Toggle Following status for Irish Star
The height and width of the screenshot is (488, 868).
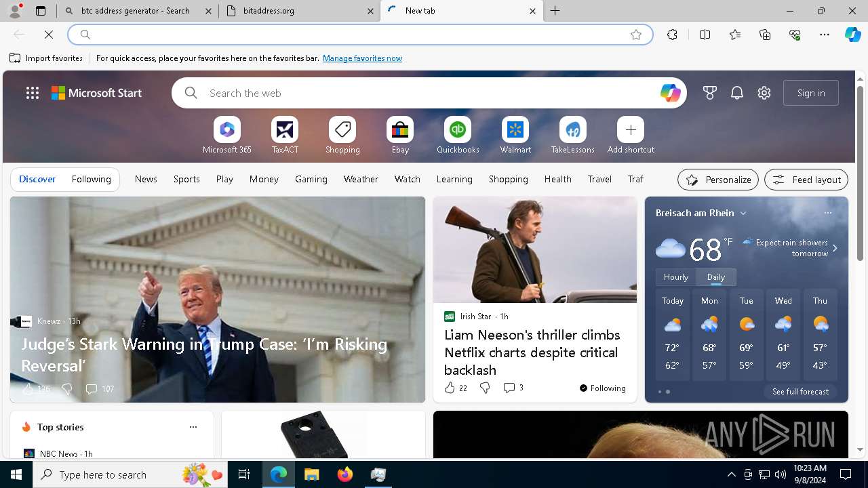(x=602, y=388)
